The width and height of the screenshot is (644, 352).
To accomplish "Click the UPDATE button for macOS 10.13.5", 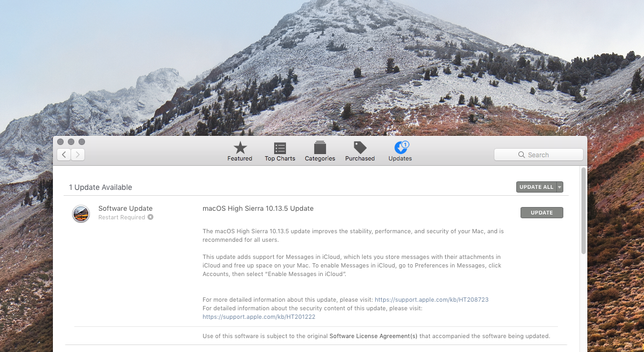I will click(x=542, y=212).
